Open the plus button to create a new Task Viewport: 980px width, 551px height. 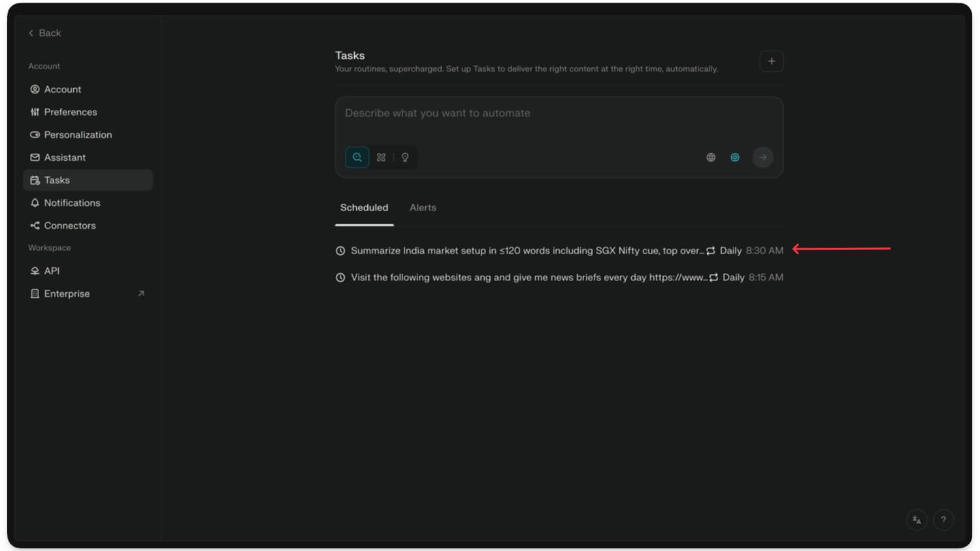coord(772,61)
